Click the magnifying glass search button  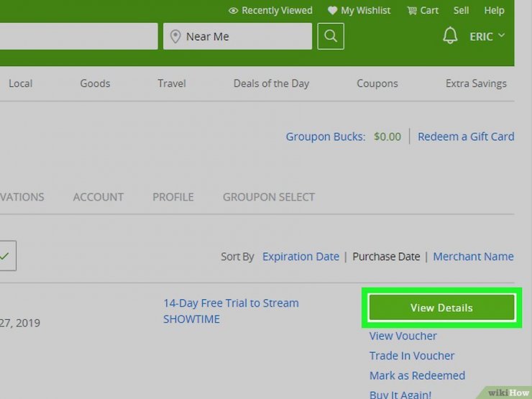pos(331,36)
